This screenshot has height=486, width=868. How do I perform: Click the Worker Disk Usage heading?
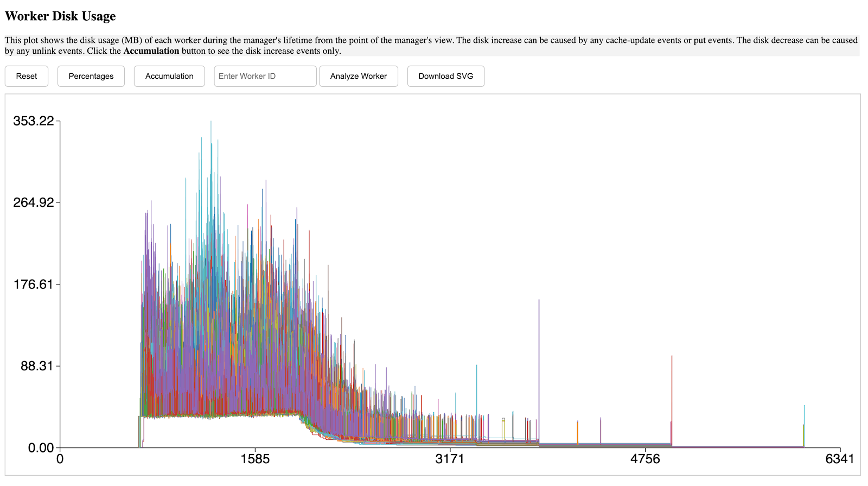[x=60, y=16]
